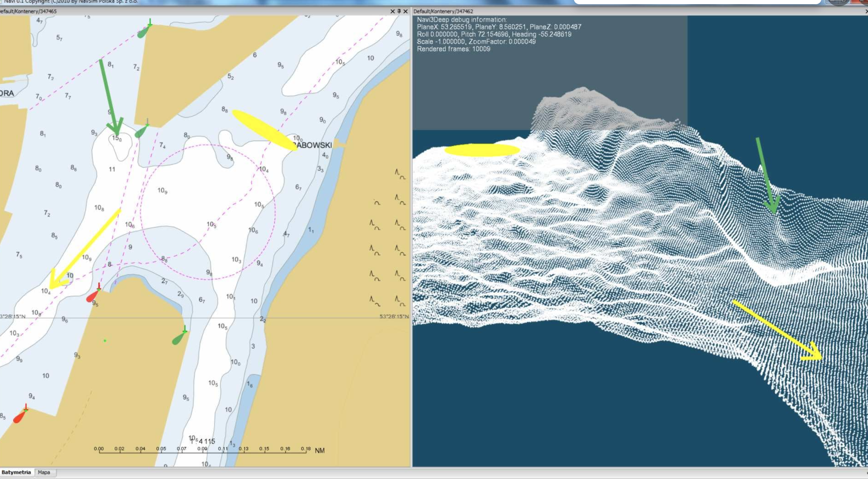Click the yellow arrow in the 3D view
Image resolution: width=868 pixels, height=479 pixels.
coord(777,330)
